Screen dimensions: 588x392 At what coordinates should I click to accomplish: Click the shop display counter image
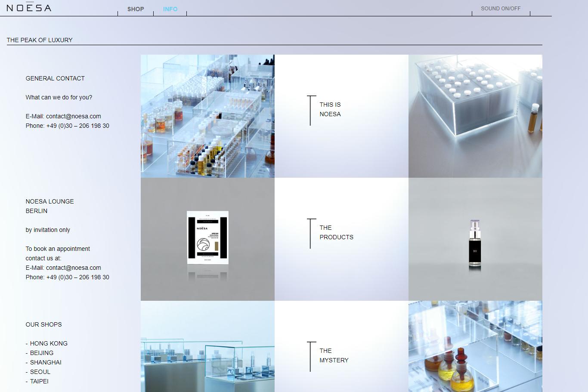(x=207, y=346)
